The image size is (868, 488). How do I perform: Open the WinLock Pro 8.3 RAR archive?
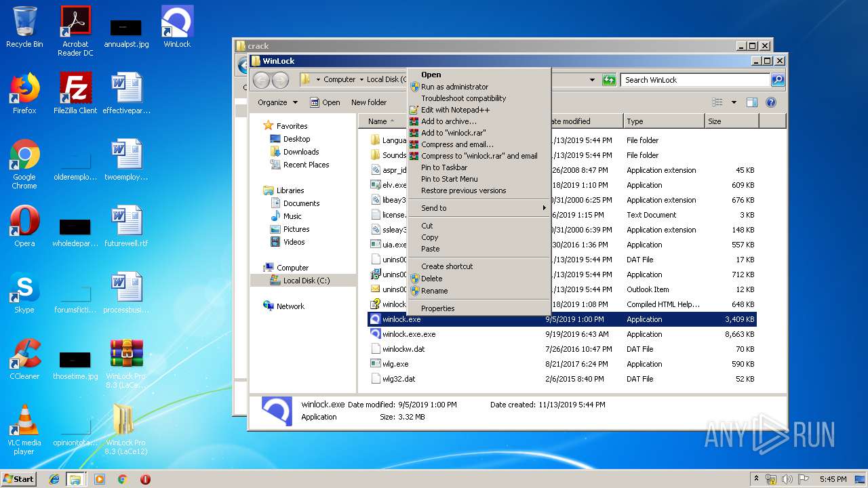click(126, 363)
